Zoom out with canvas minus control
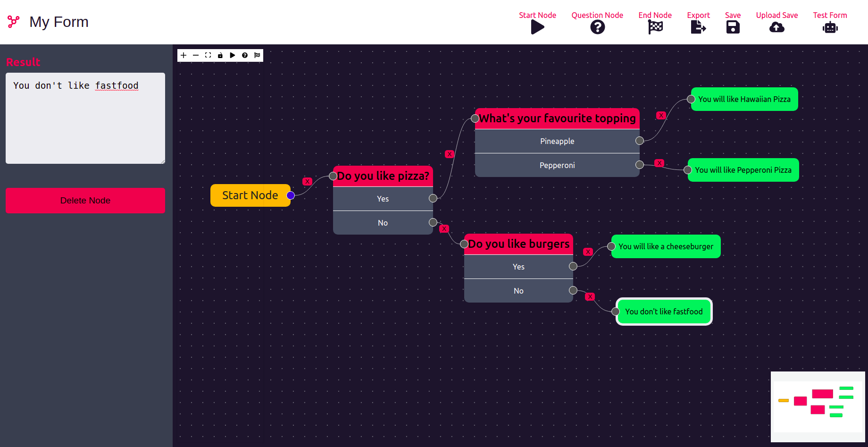The image size is (868, 447). [x=196, y=55]
